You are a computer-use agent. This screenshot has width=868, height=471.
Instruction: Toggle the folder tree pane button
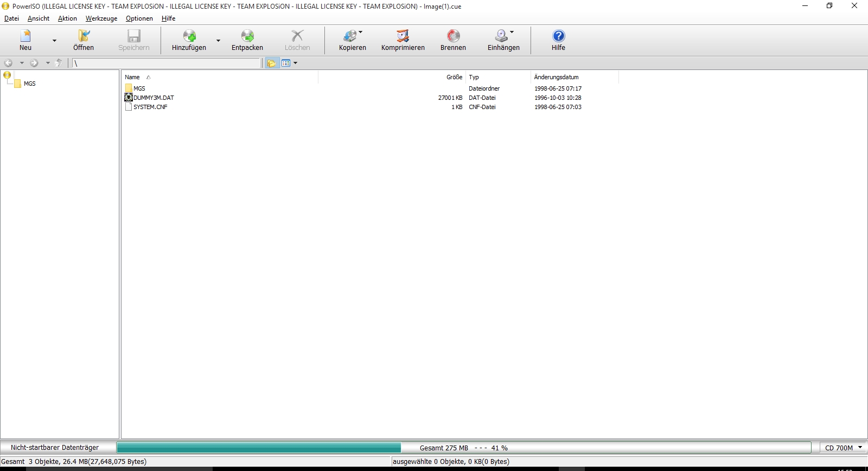coord(272,63)
